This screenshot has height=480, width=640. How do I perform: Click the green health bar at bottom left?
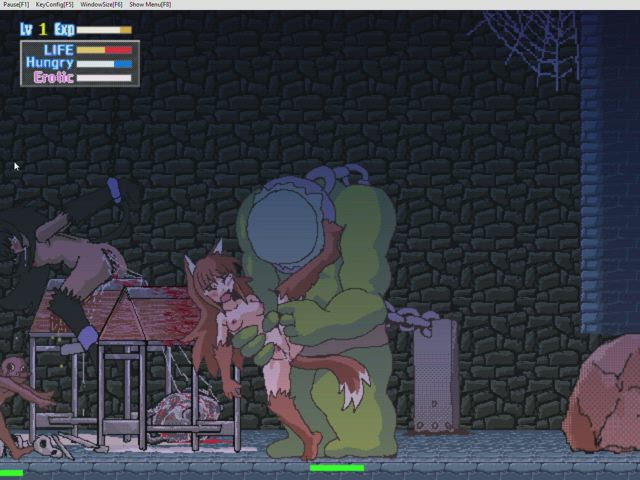pyautogui.click(x=11, y=473)
